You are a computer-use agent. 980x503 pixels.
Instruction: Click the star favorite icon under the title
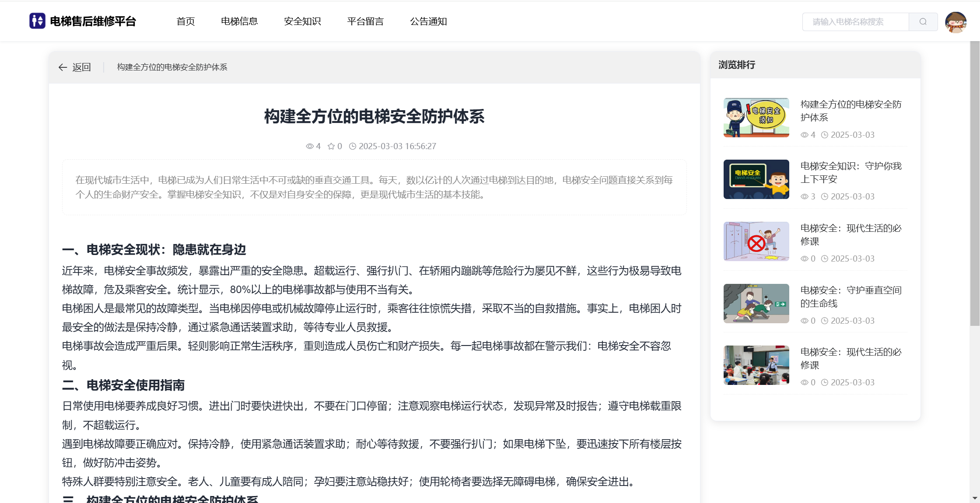331,146
